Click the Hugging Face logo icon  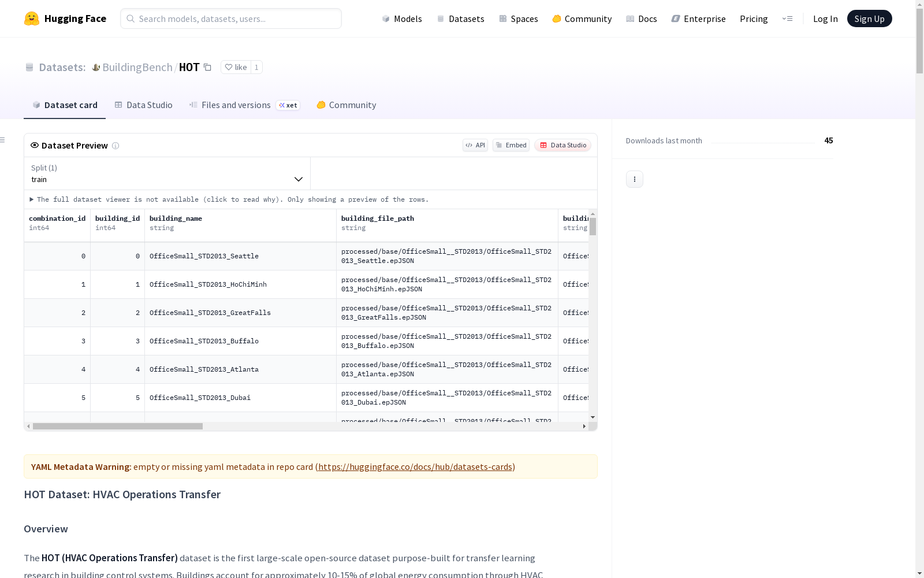(x=32, y=18)
